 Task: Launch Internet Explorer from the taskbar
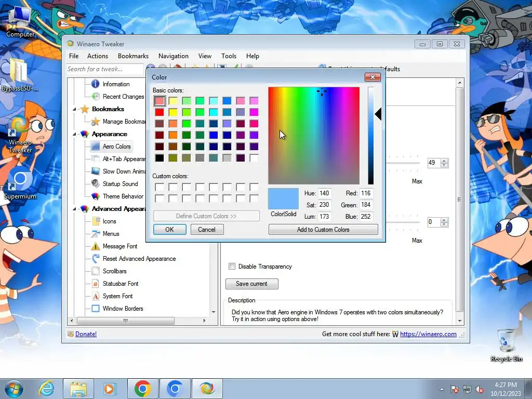tap(46, 389)
